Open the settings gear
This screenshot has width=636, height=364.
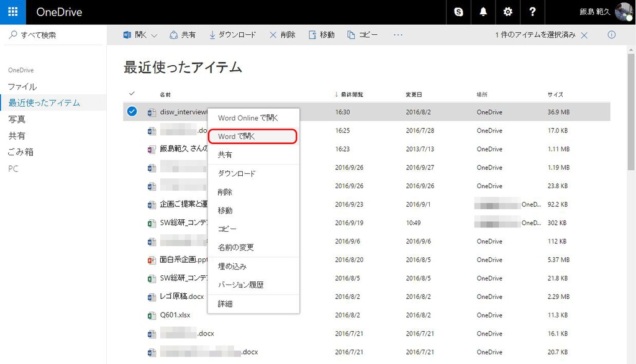(x=508, y=12)
